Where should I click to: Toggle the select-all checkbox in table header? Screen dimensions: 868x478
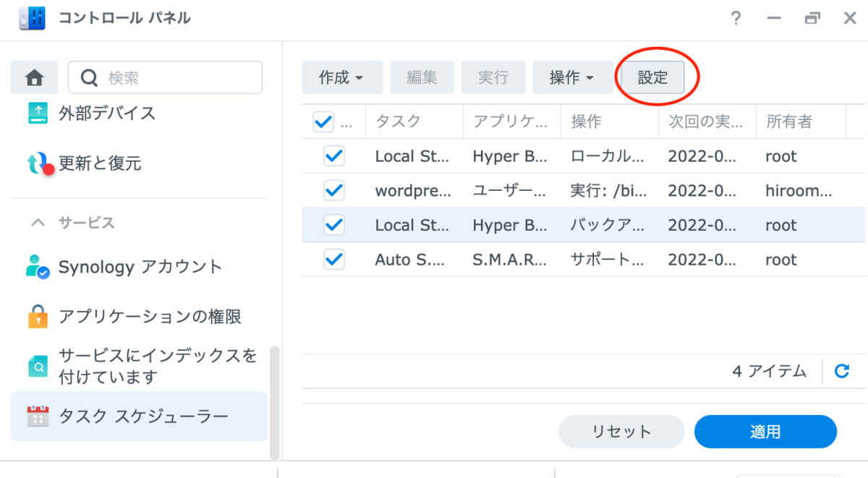tap(323, 121)
